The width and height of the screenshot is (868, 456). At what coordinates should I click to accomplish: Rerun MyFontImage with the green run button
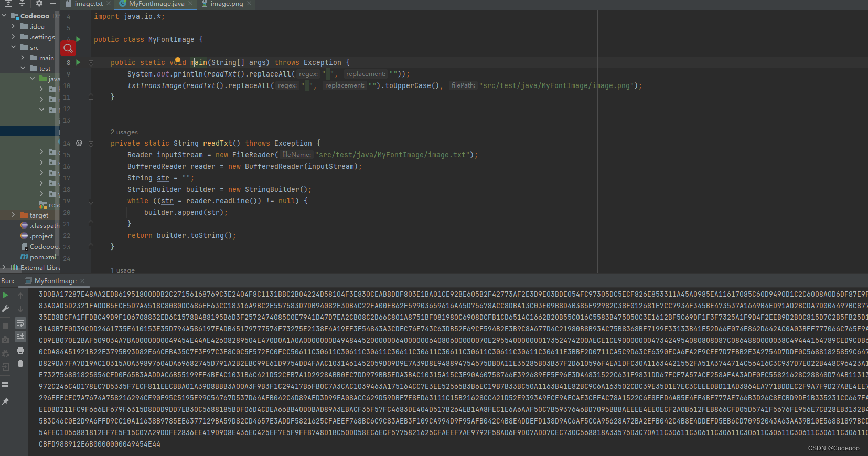(x=5, y=296)
